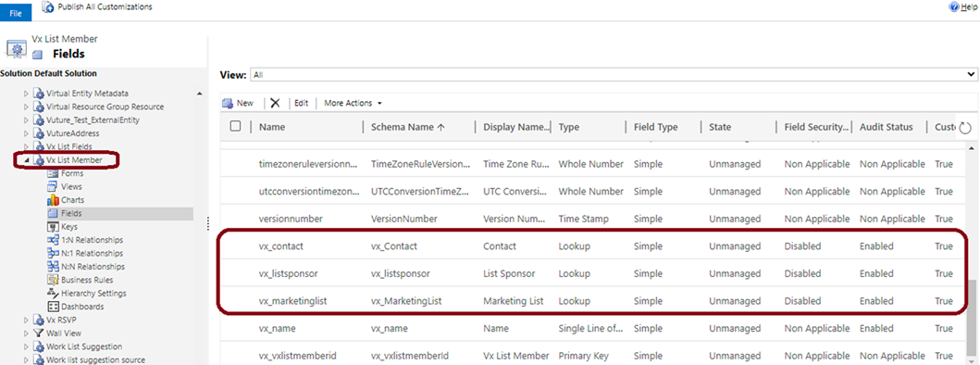Click the Views node icon
980x365 pixels.
point(53,186)
